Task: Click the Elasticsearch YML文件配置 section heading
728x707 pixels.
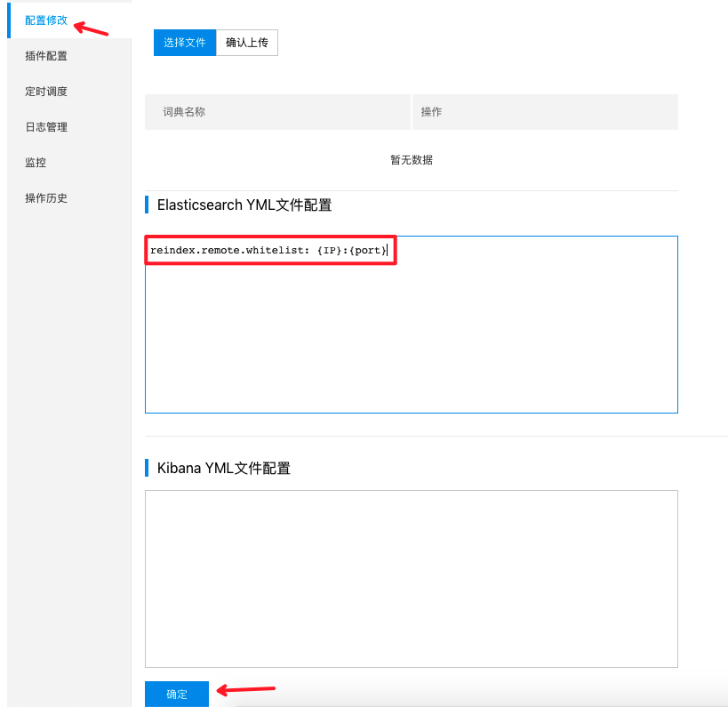Action: click(x=244, y=205)
